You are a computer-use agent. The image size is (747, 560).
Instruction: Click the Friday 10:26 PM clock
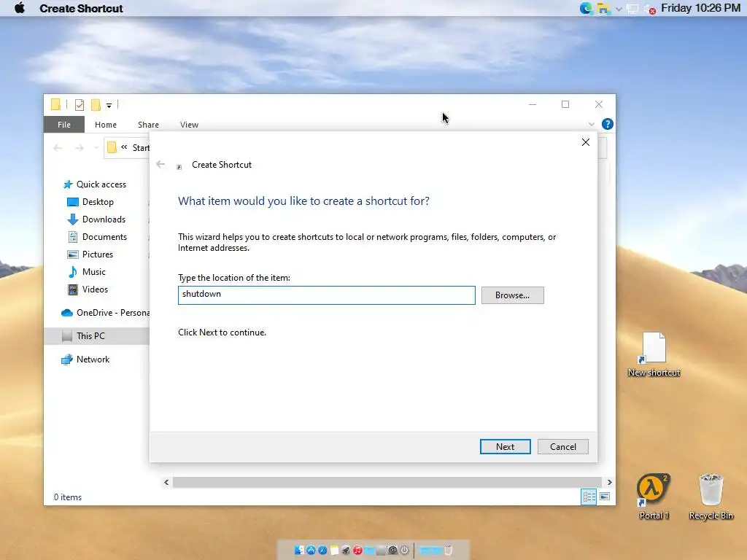click(x=701, y=8)
